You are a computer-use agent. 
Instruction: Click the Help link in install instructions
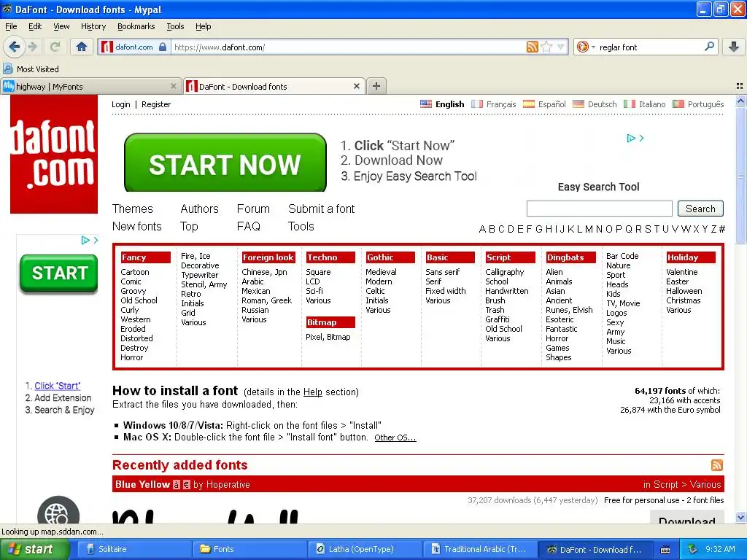(x=312, y=392)
